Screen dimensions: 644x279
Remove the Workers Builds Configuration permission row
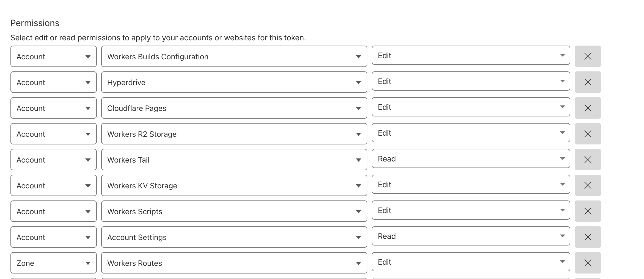587,56
